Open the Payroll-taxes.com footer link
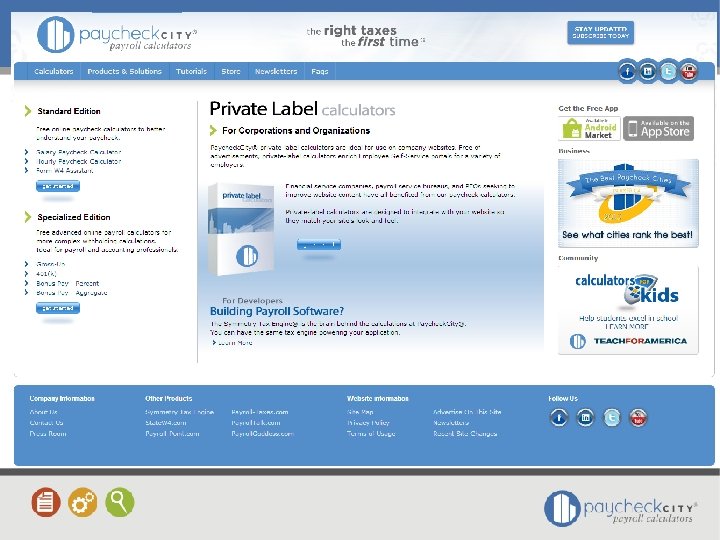 (260, 412)
